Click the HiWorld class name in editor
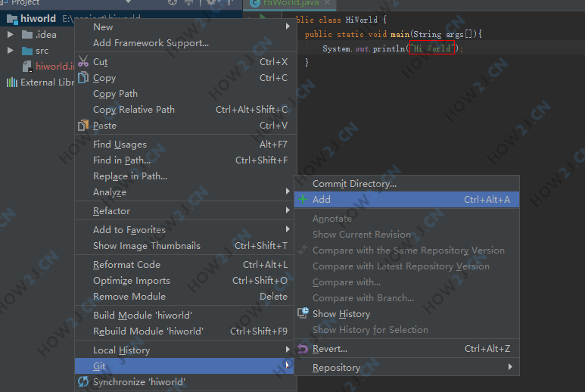The height and width of the screenshot is (392, 585). [x=361, y=20]
